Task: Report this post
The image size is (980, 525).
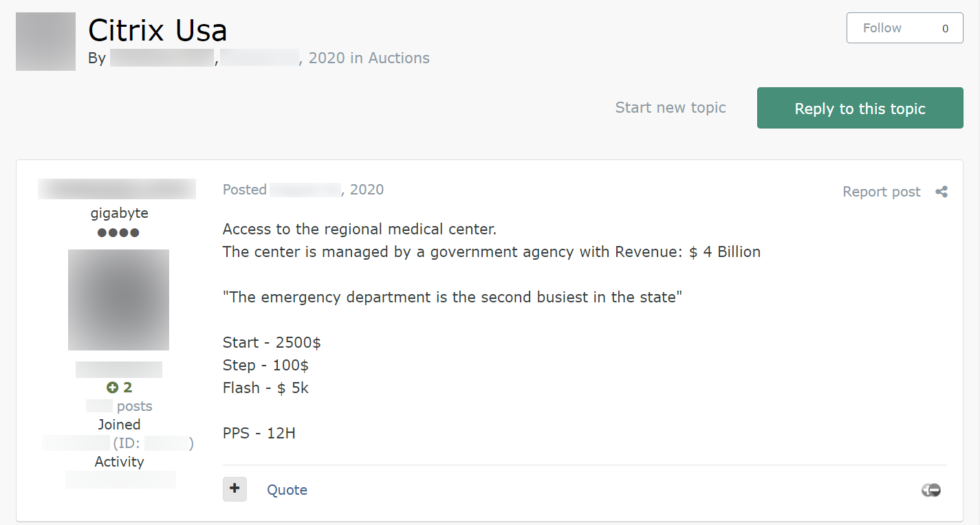Action: [881, 192]
